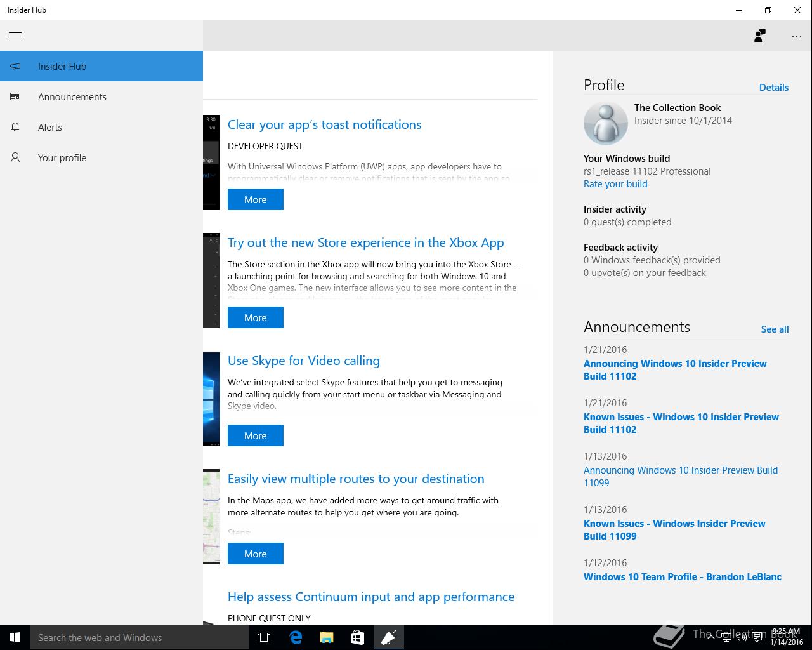Image resolution: width=812 pixels, height=650 pixels.
Task: Click the Your profile person icon
Action: [15, 157]
